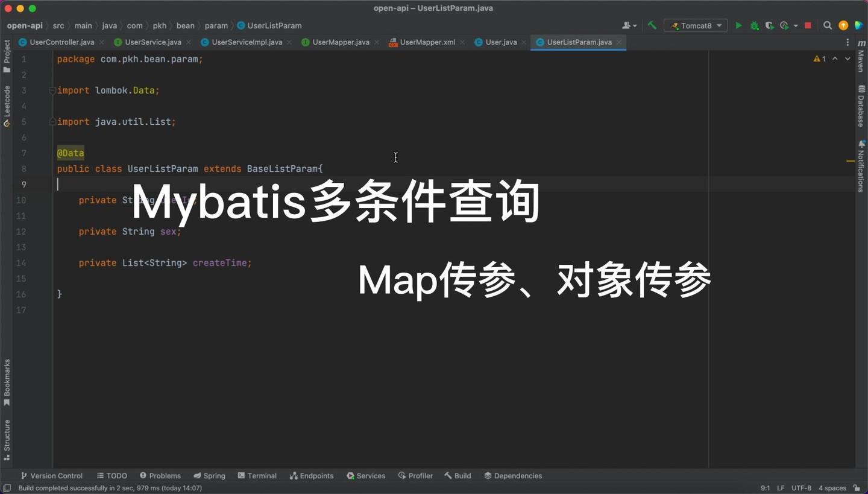This screenshot has width=868, height=494.
Task: Open Search Everywhere with the magnifier icon
Action: [828, 25]
